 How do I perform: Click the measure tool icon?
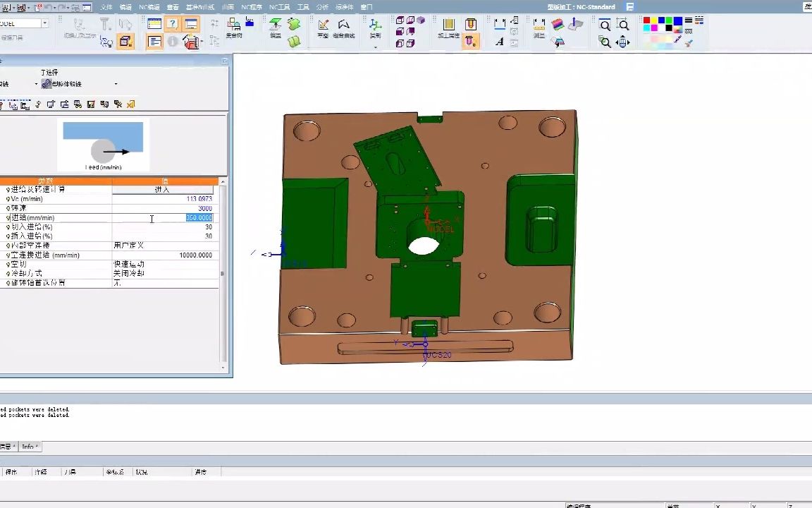pyautogui.click(x=539, y=26)
